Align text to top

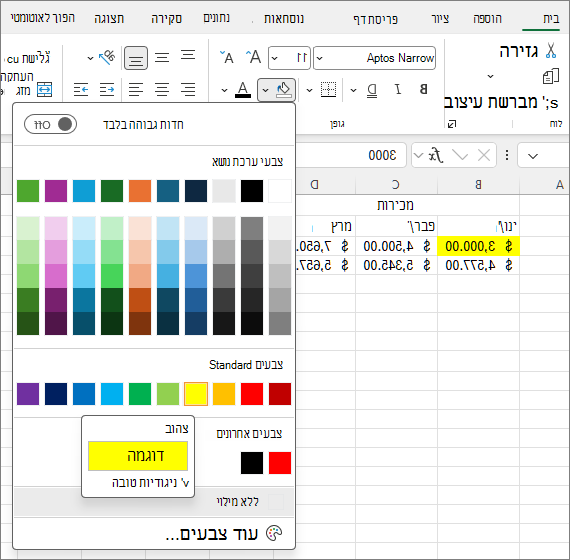[188, 55]
